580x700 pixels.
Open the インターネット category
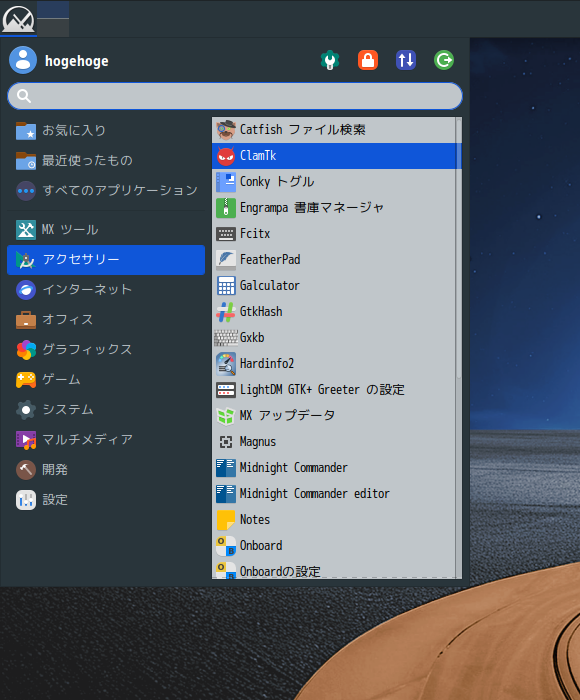(106, 290)
